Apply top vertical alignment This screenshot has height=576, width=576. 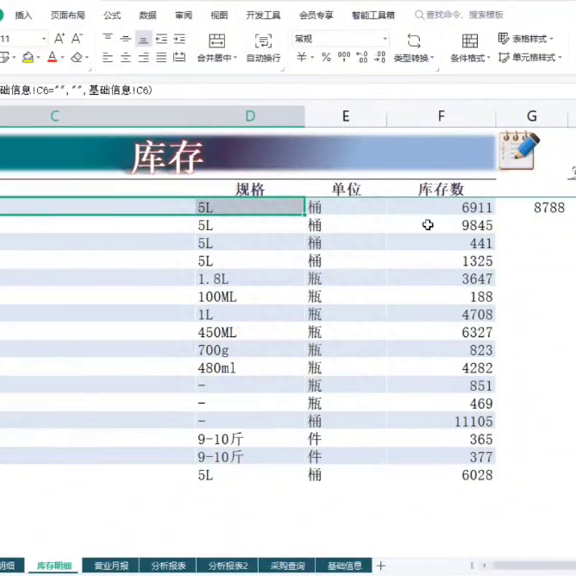coord(108,38)
